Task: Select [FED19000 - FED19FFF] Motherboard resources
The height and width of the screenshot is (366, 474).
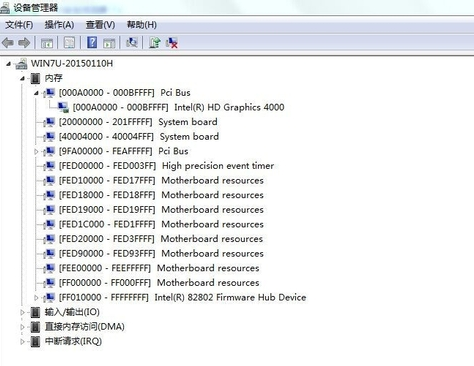Action: pyautogui.click(x=161, y=210)
